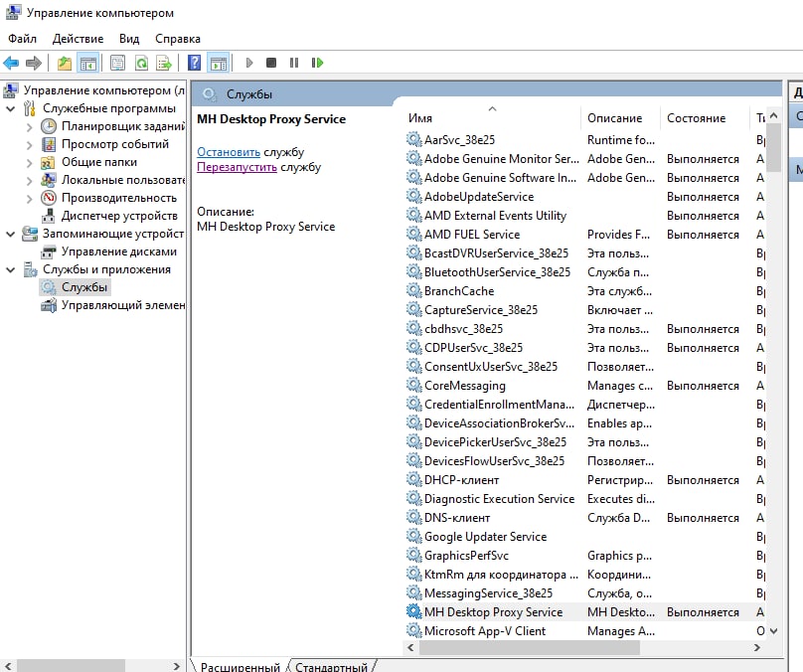Select the gear icon of AMD FUEL Service
This screenshot has height=672, width=803.
pyautogui.click(x=413, y=234)
